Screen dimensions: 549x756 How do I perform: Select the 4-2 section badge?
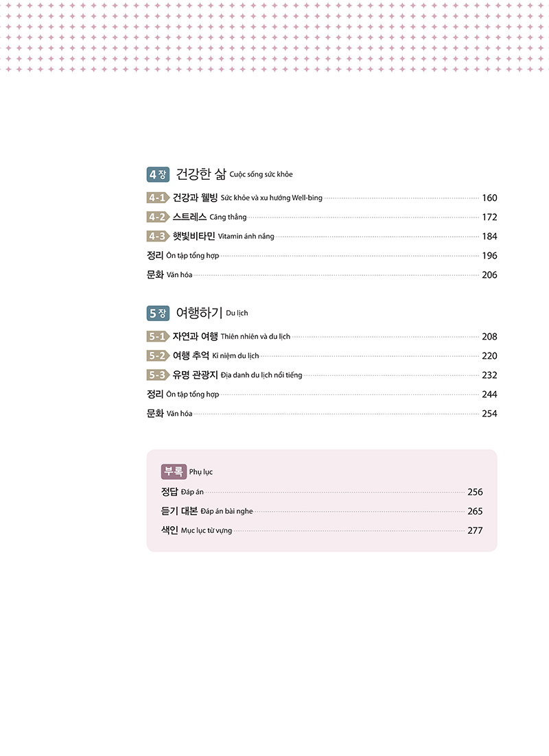(x=158, y=217)
